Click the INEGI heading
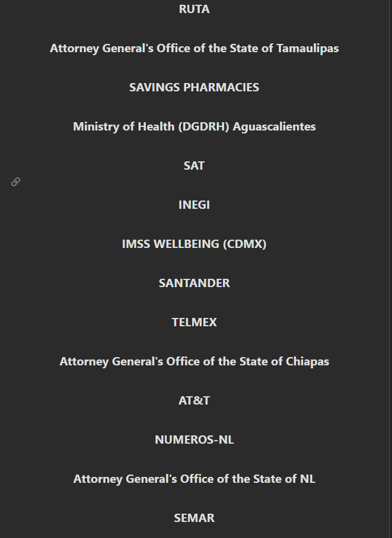 [194, 205]
